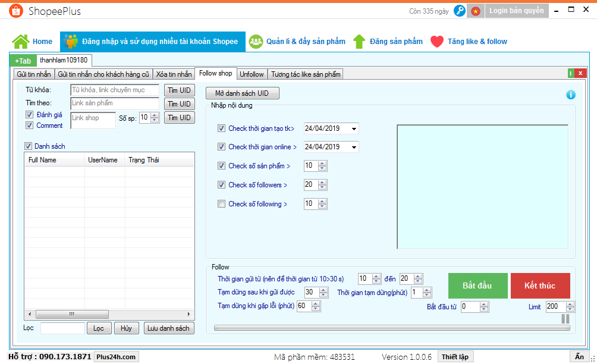The image size is (597, 364).
Task: Increase the Limit stepper value
Action: pyautogui.click(x=571, y=304)
